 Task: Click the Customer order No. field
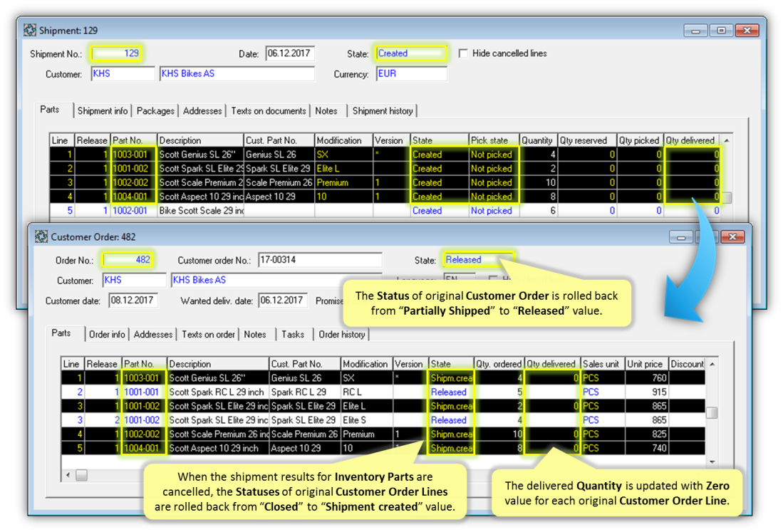point(318,260)
